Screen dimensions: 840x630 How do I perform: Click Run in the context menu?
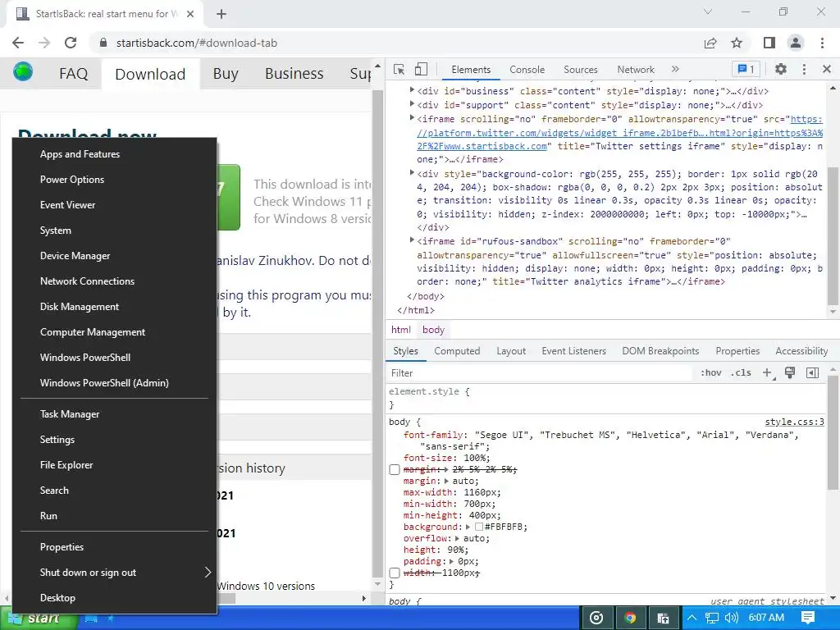114,516
